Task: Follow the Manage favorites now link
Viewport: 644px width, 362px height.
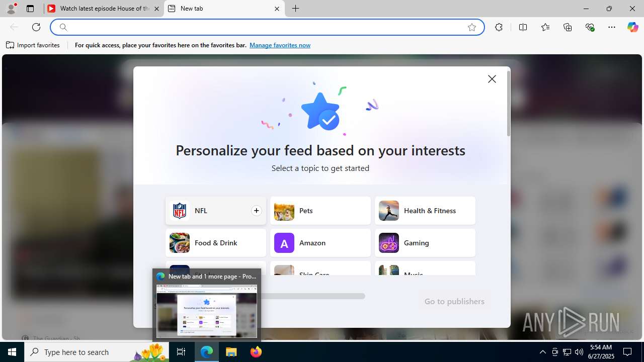Action: click(x=280, y=45)
